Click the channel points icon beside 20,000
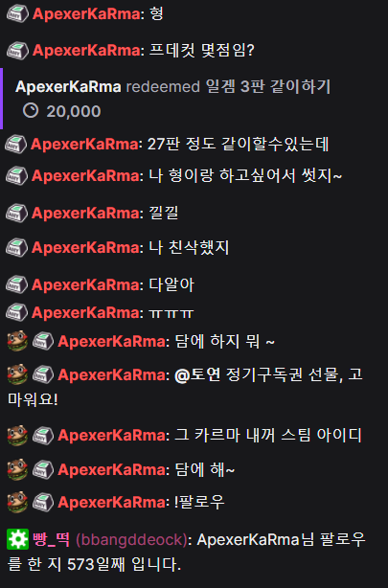 (31, 111)
